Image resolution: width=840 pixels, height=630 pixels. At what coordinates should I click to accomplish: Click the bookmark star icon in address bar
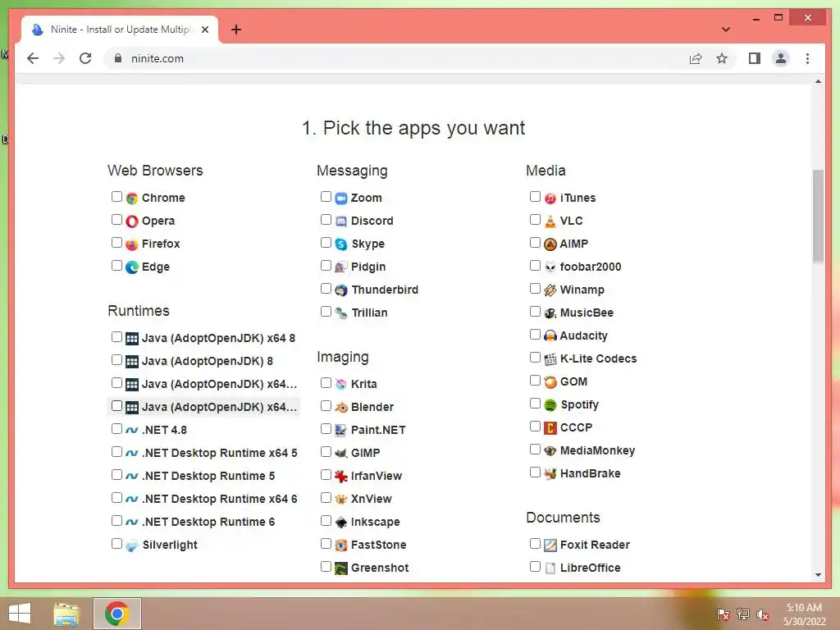pyautogui.click(x=722, y=58)
